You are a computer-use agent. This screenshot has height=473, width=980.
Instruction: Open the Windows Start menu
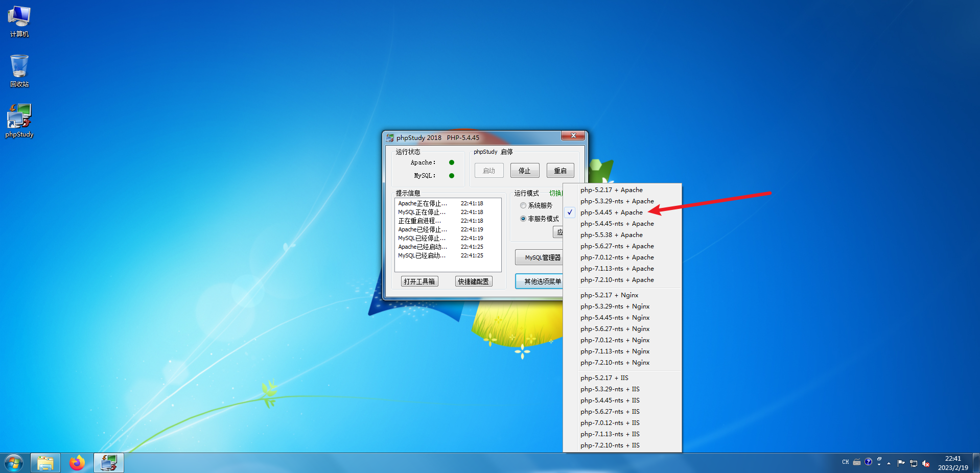14,463
